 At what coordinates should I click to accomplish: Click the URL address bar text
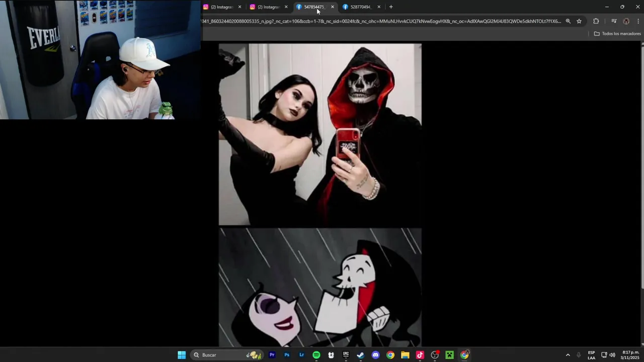[381, 21]
